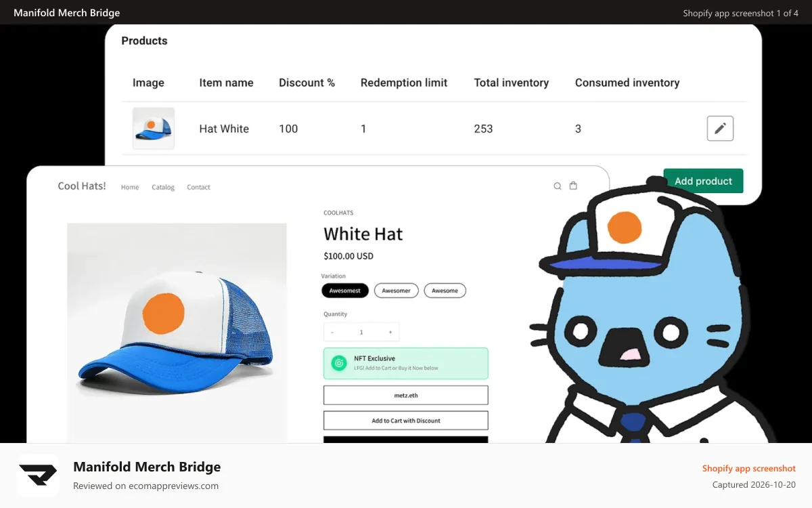
Task: Click the Item name column header
Action: pyautogui.click(x=226, y=83)
